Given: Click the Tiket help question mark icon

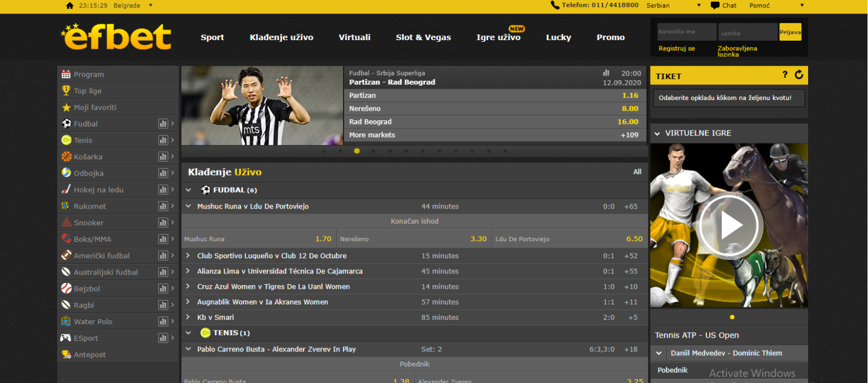Looking at the screenshot, I should pyautogui.click(x=784, y=75).
